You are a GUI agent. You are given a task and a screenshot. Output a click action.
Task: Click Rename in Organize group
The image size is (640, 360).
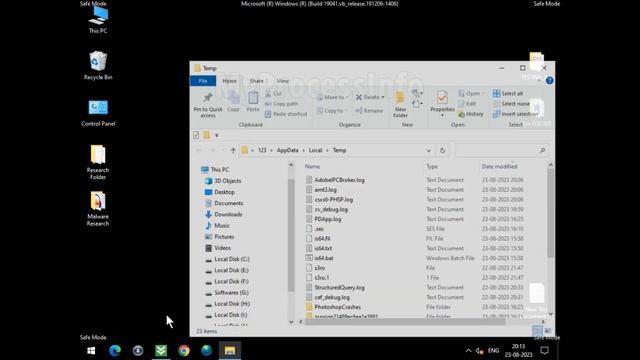coord(369,111)
